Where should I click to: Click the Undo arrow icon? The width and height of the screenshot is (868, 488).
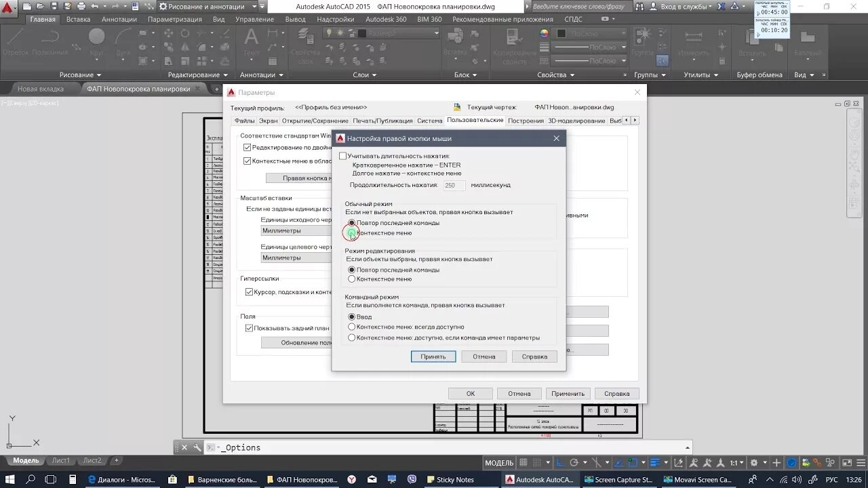pyautogui.click(x=96, y=6)
